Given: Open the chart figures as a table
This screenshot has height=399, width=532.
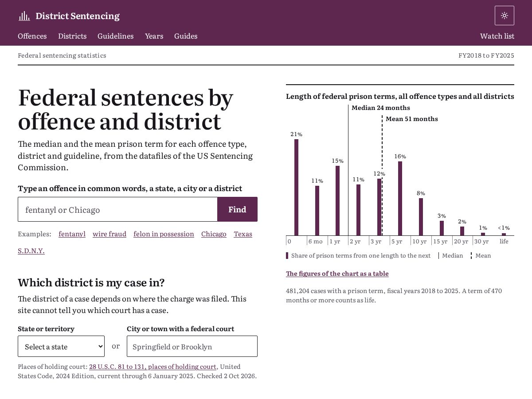Looking at the screenshot, I should click(x=337, y=274).
